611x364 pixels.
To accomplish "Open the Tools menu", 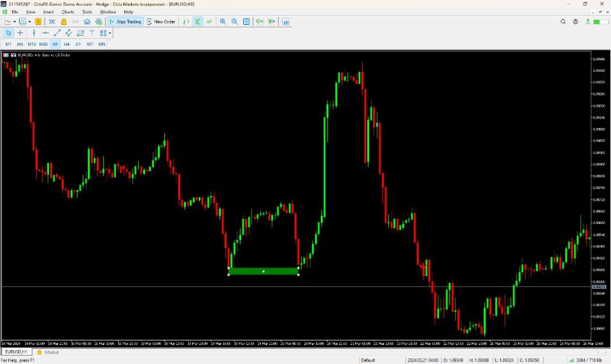I will pyautogui.click(x=87, y=12).
